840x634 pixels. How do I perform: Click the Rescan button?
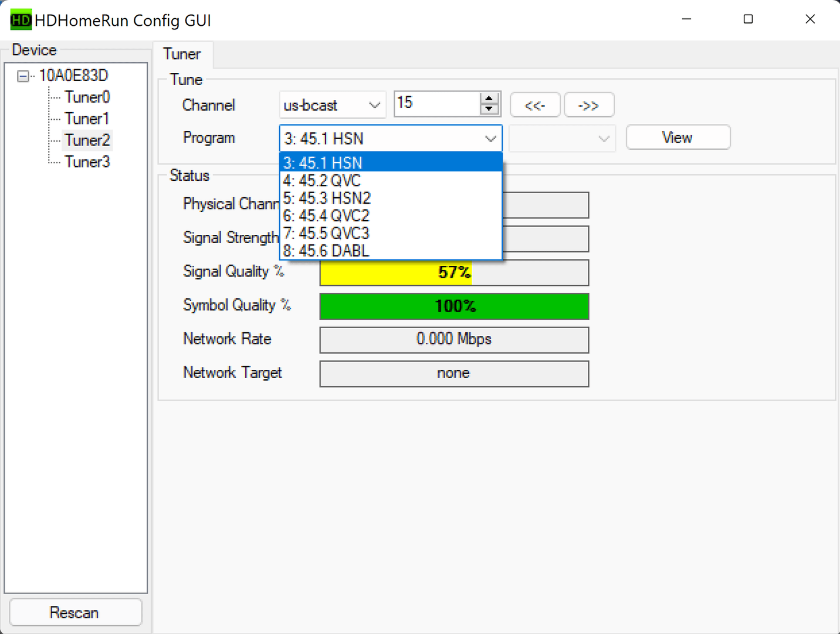point(76,613)
